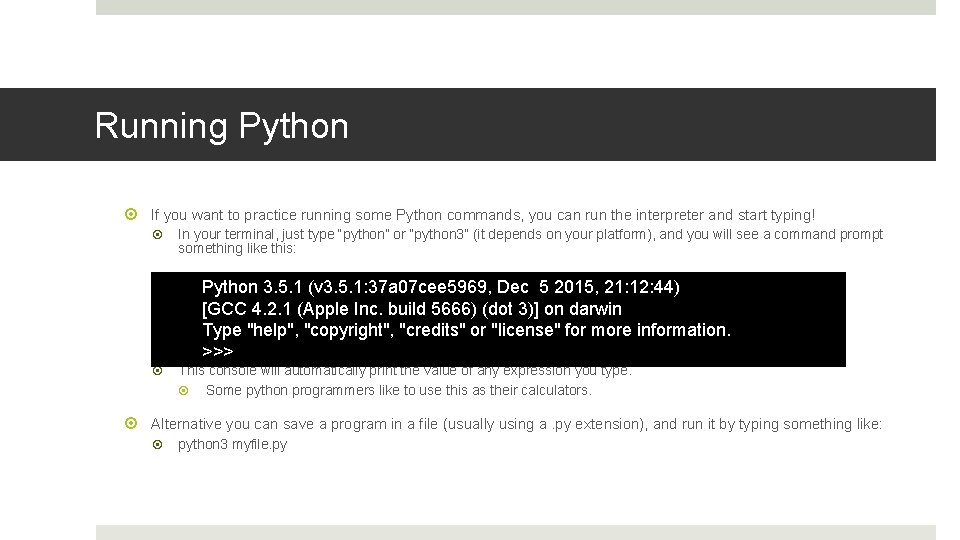This screenshot has height=540, width=960.
Task: Click the ">>>" prompt in the terminal box
Action: click(217, 352)
